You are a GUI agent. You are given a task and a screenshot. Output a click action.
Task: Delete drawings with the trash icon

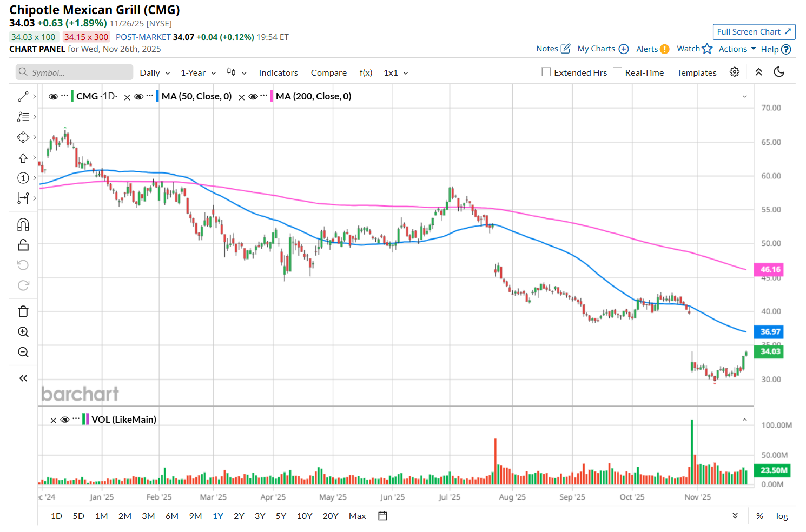[x=23, y=311]
